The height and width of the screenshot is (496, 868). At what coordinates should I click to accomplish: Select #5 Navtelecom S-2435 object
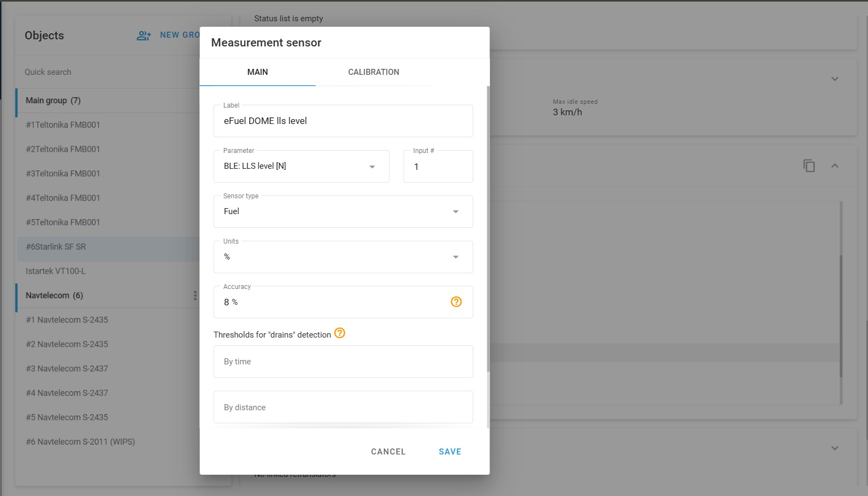click(x=108, y=417)
